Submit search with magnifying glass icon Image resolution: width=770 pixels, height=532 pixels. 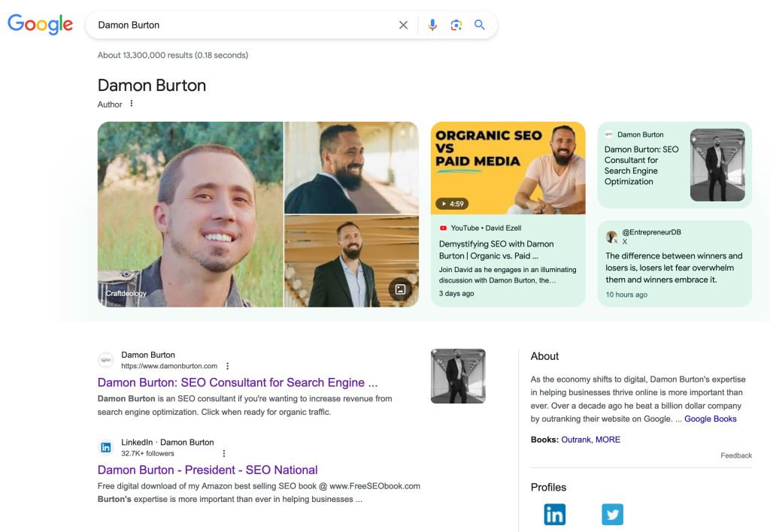click(x=479, y=25)
